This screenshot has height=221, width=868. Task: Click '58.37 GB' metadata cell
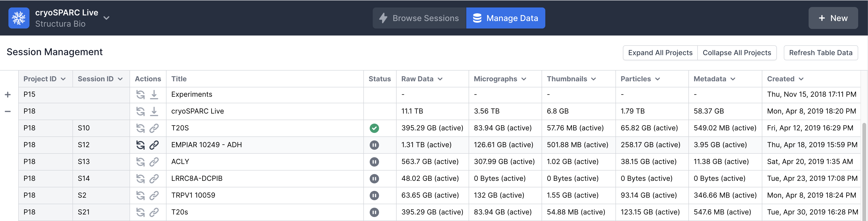point(725,111)
